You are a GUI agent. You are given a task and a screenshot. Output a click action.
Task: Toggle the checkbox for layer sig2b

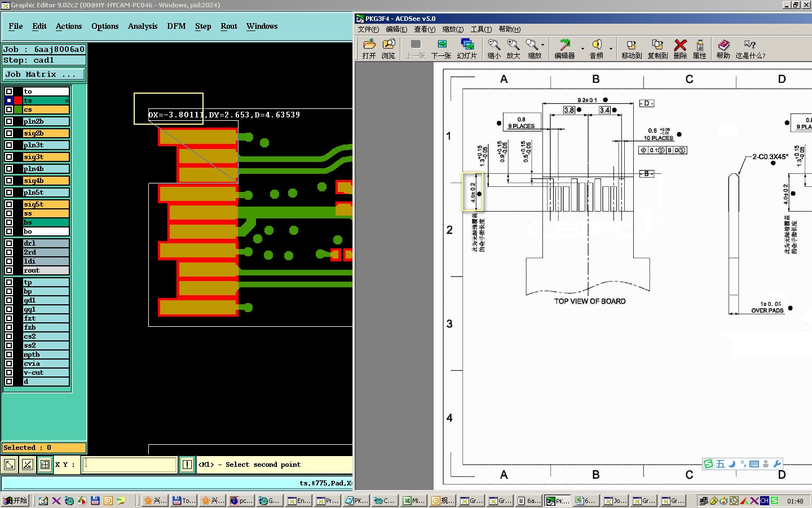pyautogui.click(x=9, y=133)
